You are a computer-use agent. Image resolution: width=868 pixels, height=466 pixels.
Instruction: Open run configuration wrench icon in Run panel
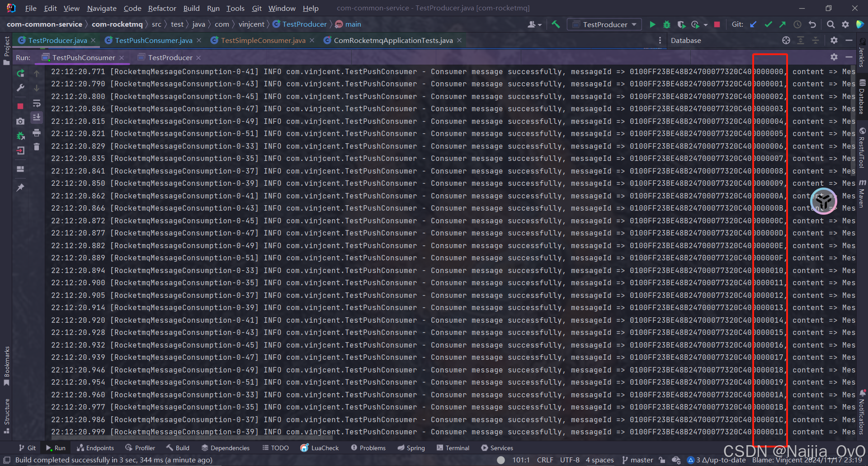20,88
